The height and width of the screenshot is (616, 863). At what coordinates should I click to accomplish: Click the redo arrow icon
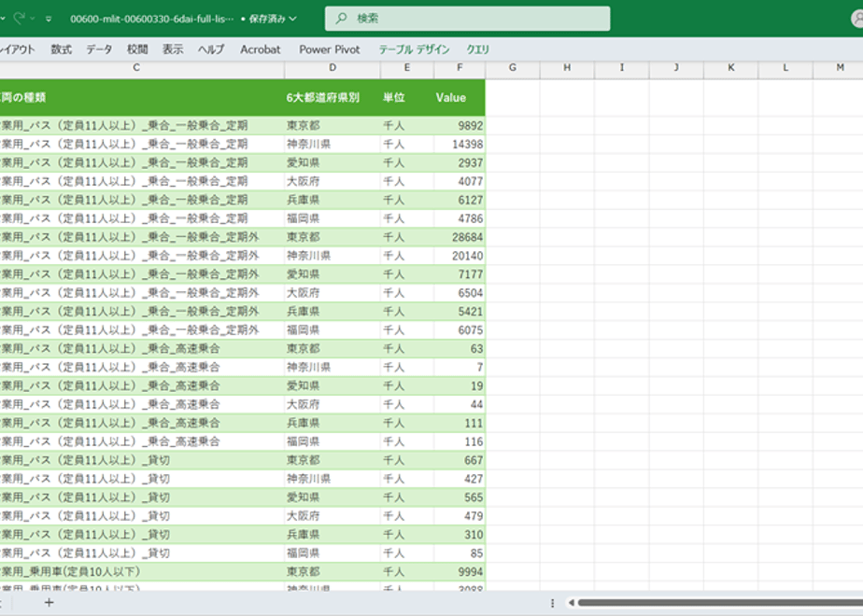pyautogui.click(x=20, y=19)
